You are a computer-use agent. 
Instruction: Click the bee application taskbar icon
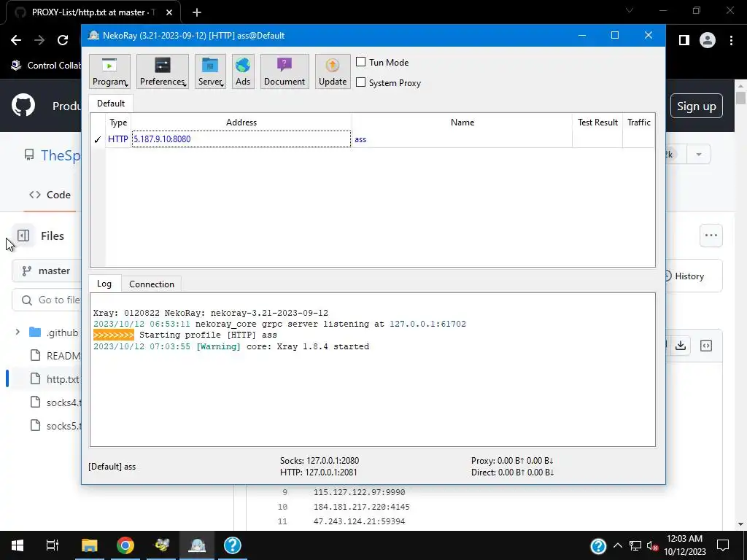161,545
